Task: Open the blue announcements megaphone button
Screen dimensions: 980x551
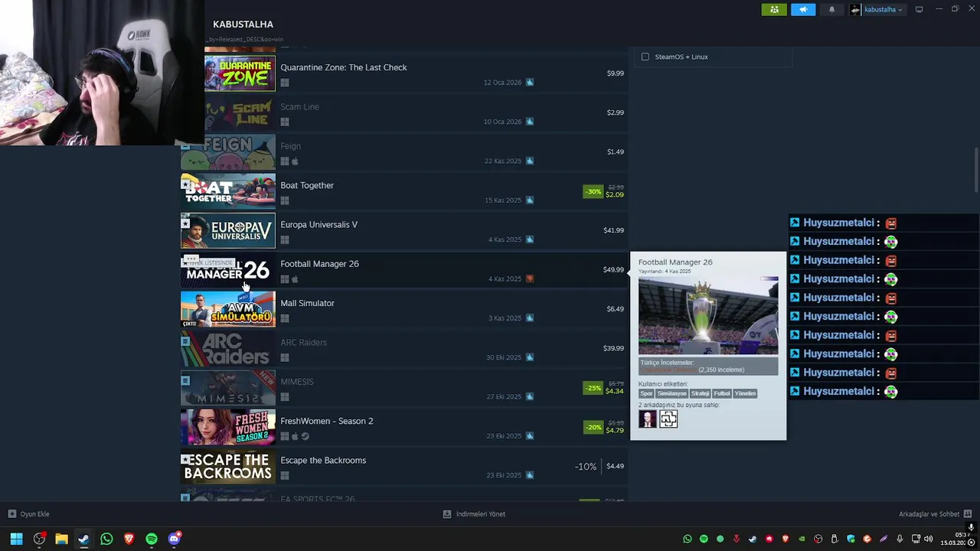Action: point(803,9)
